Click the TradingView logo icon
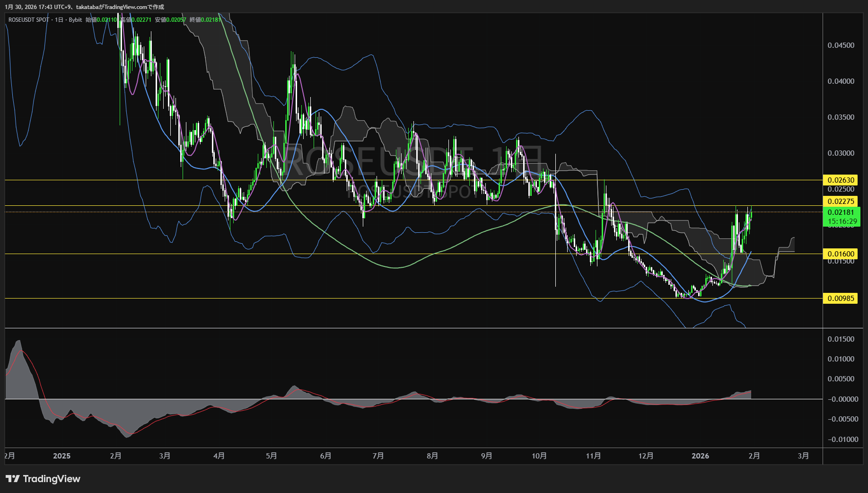 [x=13, y=479]
